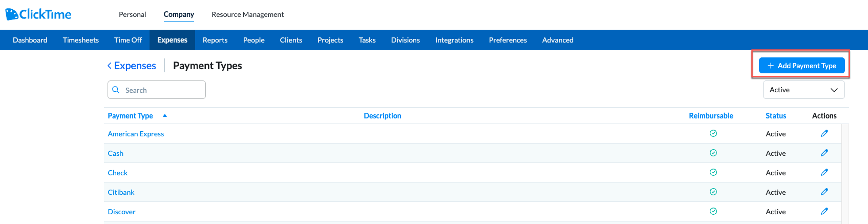Edit Discover payment type pencil icon
The image size is (868, 224).
click(x=824, y=211)
